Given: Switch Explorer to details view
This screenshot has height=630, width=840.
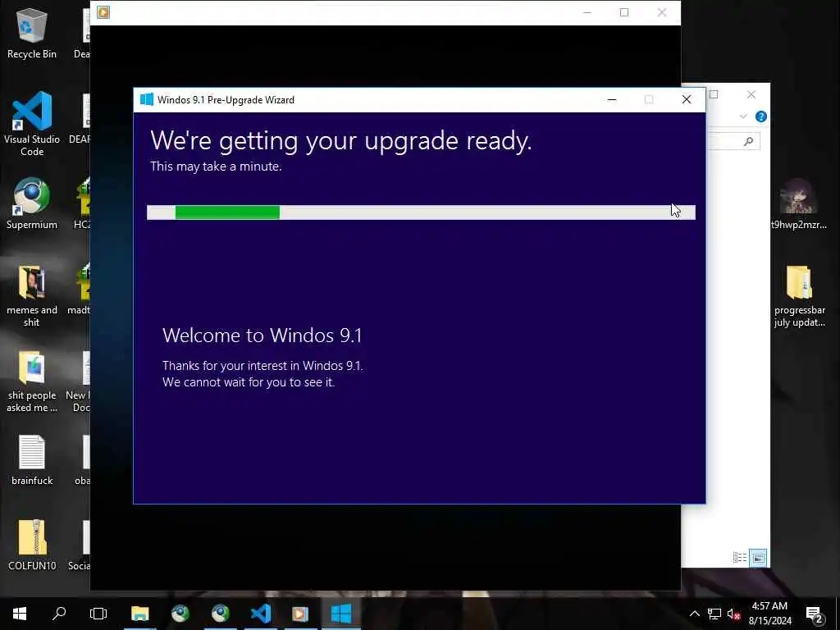Looking at the screenshot, I should pyautogui.click(x=740, y=558).
